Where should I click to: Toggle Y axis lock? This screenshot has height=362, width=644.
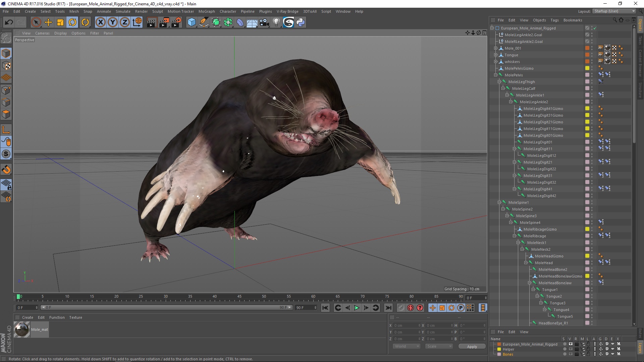tap(113, 22)
